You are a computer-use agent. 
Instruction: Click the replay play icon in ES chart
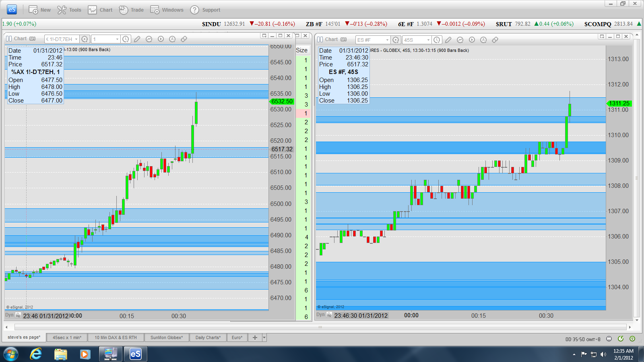coord(472,40)
